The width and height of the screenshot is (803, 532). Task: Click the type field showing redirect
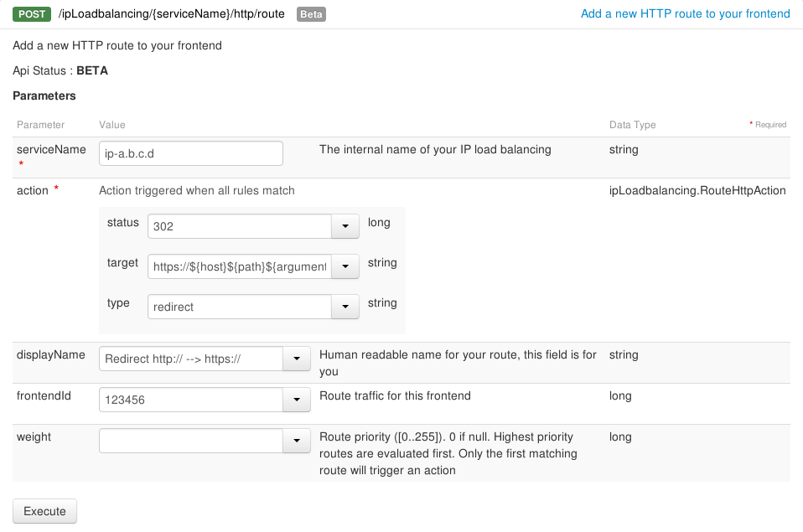click(240, 307)
